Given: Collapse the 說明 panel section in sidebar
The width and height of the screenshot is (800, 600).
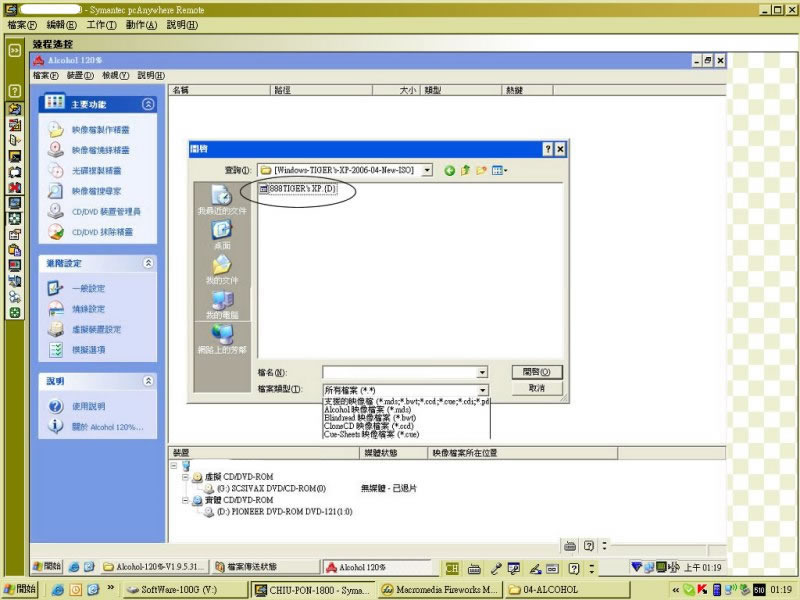Looking at the screenshot, I should (x=148, y=381).
